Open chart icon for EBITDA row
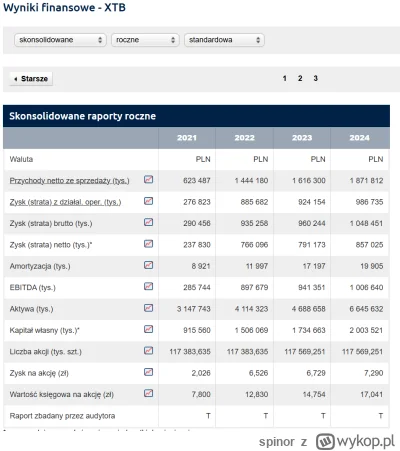The width and height of the screenshot is (400, 451). tap(148, 286)
